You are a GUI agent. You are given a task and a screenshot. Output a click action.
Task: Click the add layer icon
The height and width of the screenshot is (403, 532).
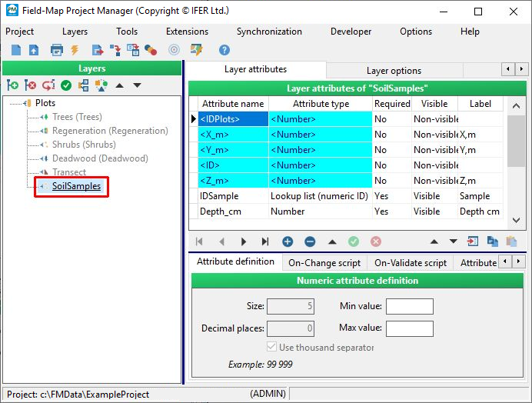coord(12,85)
